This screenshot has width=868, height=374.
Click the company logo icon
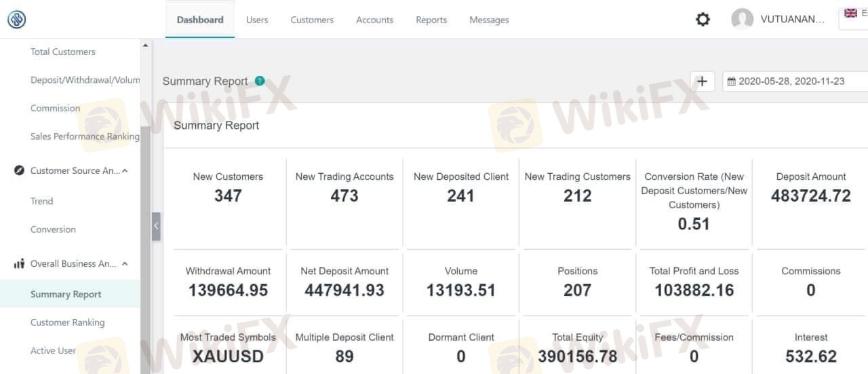[x=17, y=20]
